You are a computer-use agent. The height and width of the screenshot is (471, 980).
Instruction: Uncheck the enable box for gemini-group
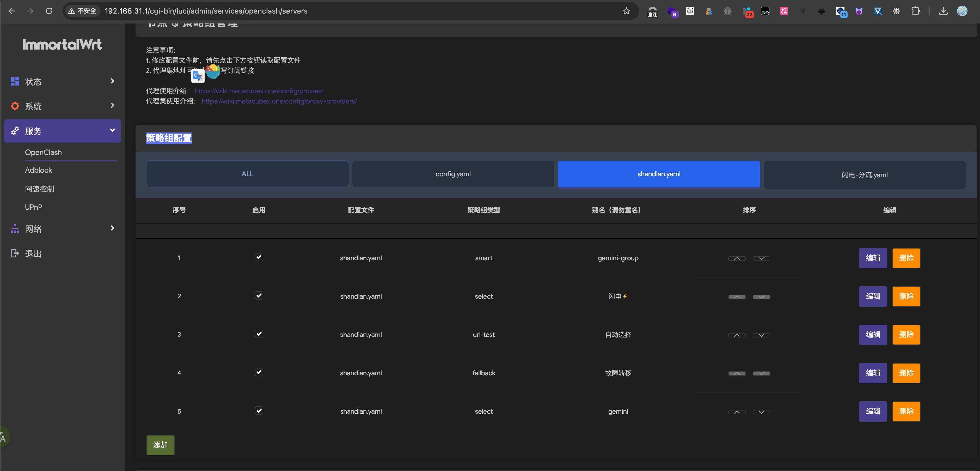click(x=259, y=257)
